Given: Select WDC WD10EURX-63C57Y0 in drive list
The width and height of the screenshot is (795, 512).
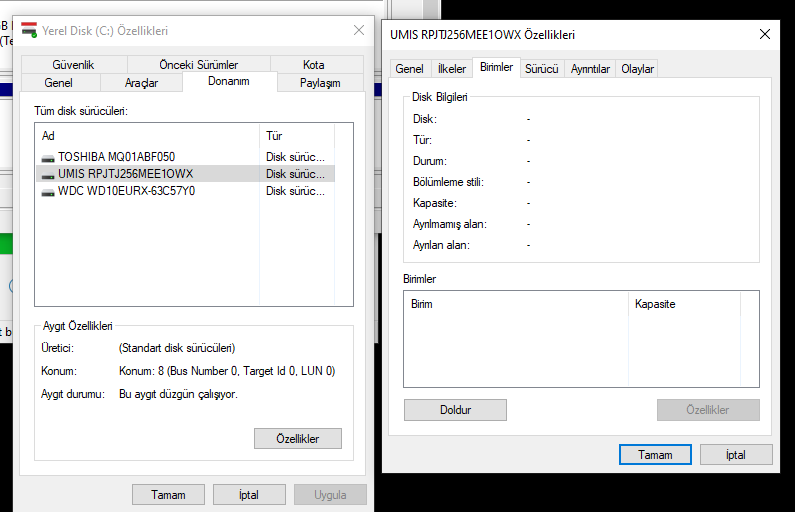Looking at the screenshot, I should pyautogui.click(x=186, y=191).
